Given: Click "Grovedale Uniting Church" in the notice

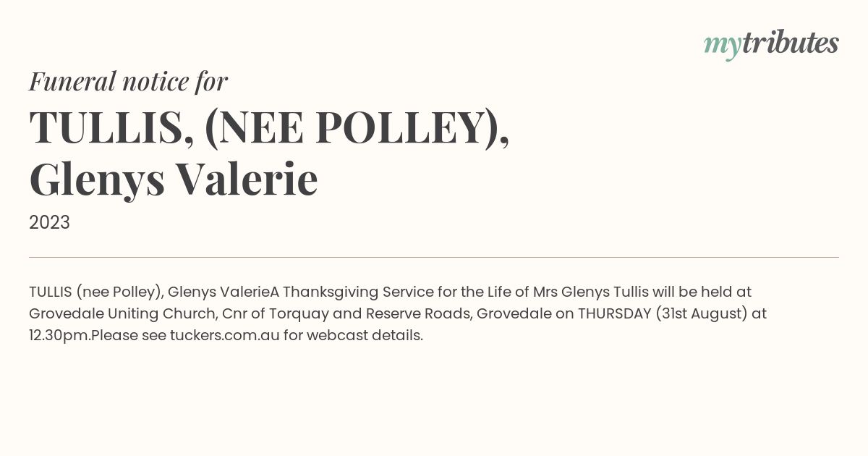Looking at the screenshot, I should (122, 314).
